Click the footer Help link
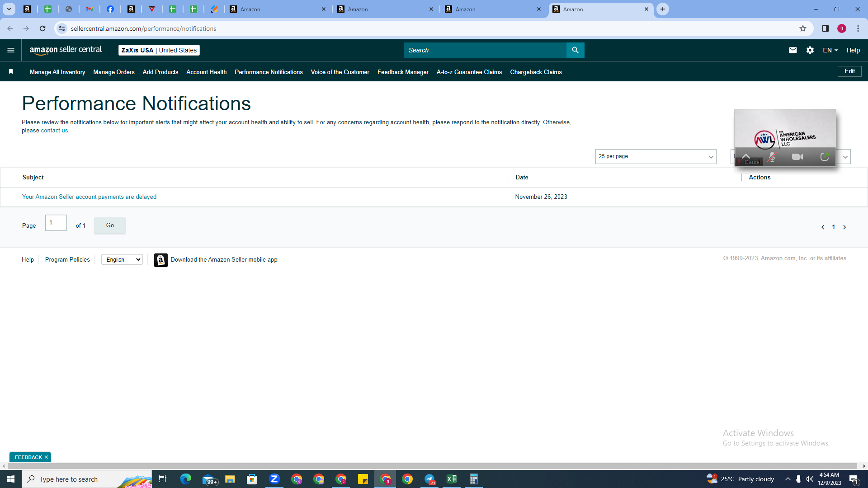 pos(28,259)
